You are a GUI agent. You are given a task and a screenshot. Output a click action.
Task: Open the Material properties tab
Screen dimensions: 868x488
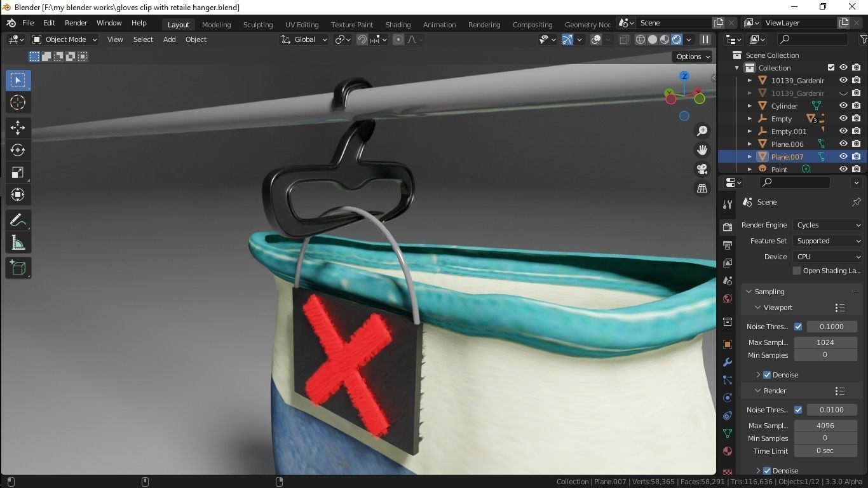pos(728,451)
